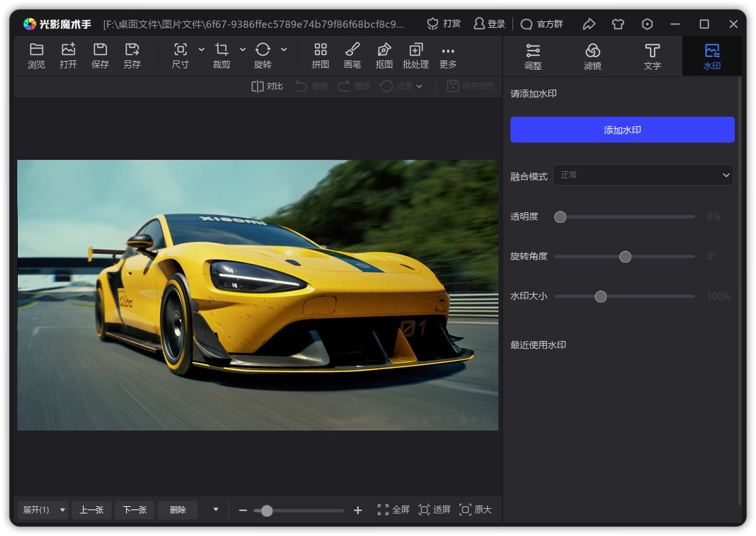Select the 画笔 brush tool
756x536 pixels.
point(352,56)
